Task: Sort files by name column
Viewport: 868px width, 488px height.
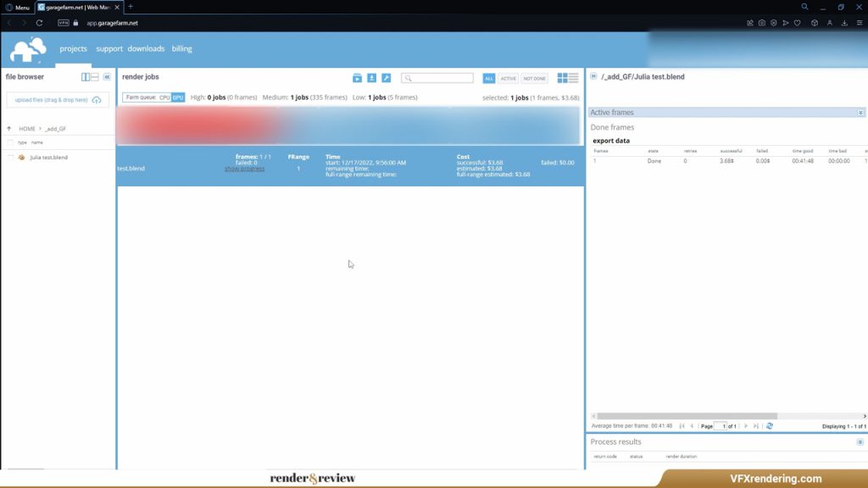Action: [x=37, y=142]
